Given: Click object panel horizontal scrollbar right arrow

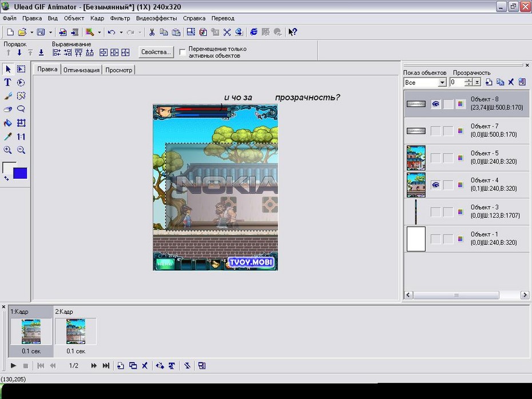Looking at the screenshot, I should pos(525,295).
